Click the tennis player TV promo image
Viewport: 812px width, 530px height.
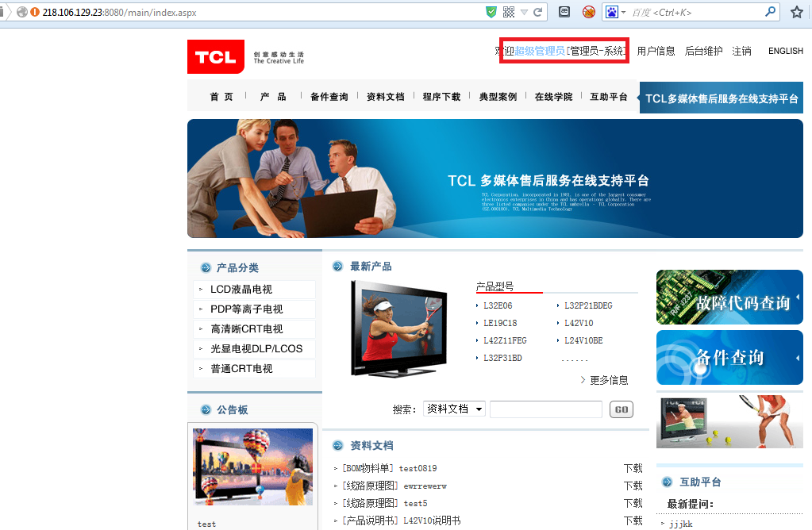pyautogui.click(x=729, y=421)
